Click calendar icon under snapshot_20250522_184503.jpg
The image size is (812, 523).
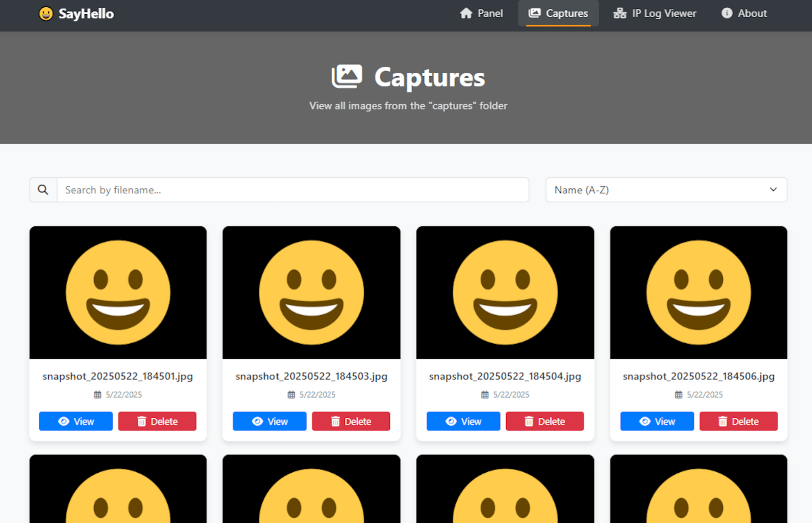pos(292,394)
